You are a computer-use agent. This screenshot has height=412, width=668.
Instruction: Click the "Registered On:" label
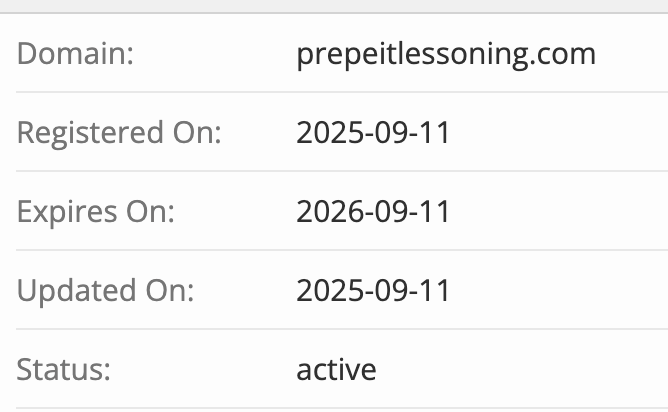119,132
